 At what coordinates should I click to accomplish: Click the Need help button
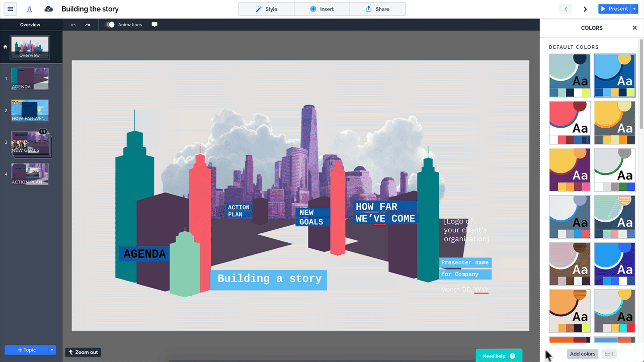pyautogui.click(x=499, y=356)
